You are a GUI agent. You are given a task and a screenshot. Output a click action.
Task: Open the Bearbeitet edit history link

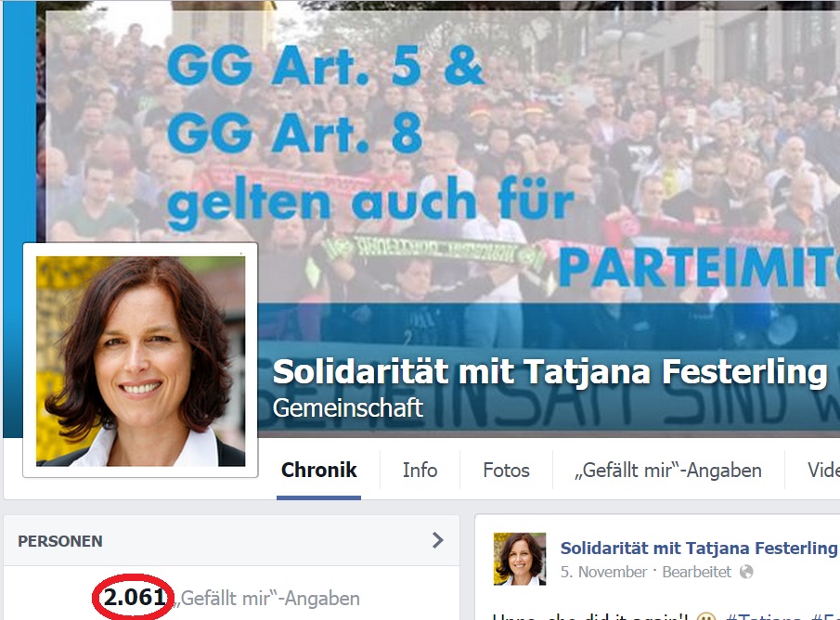(696, 573)
